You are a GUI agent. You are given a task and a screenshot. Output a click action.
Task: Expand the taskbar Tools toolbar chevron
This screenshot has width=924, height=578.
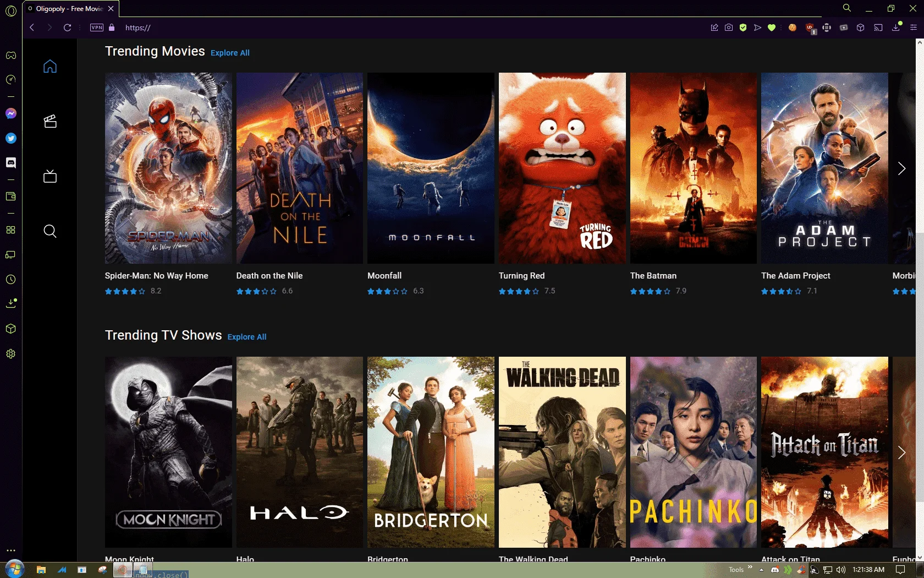coord(750,567)
